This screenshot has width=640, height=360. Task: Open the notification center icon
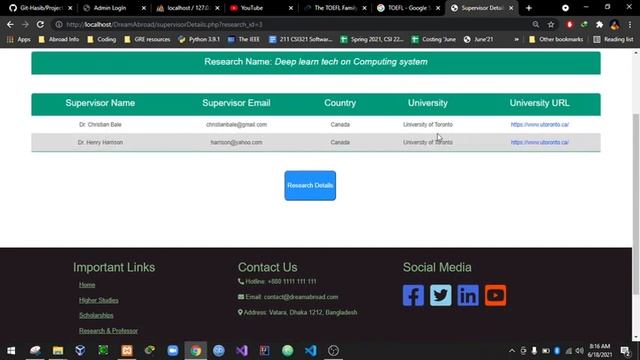(x=625, y=351)
